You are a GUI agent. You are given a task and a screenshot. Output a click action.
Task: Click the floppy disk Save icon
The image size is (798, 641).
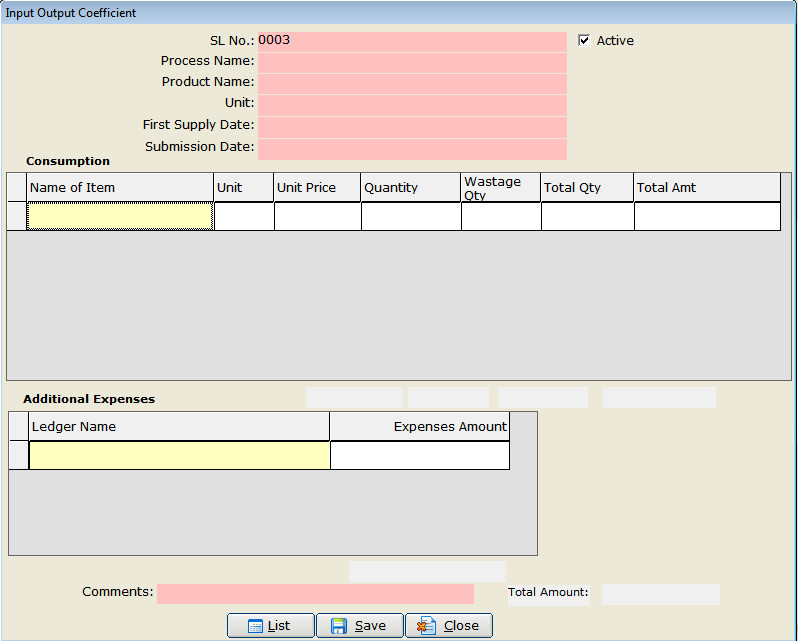tap(338, 626)
